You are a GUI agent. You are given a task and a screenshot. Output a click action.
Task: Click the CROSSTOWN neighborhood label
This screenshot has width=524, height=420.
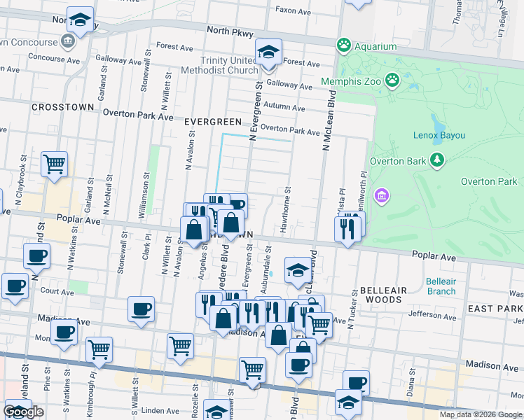click(x=63, y=107)
